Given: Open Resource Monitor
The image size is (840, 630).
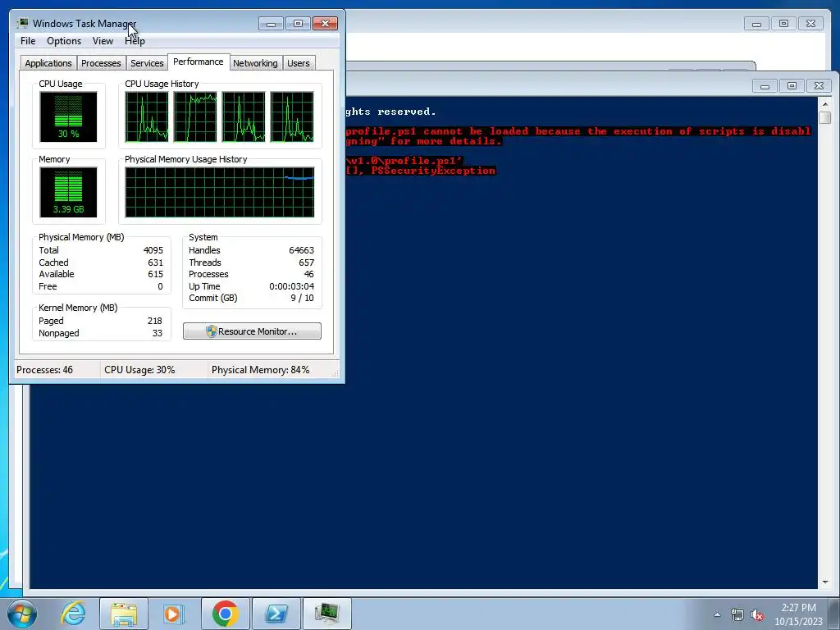Looking at the screenshot, I should click(252, 331).
